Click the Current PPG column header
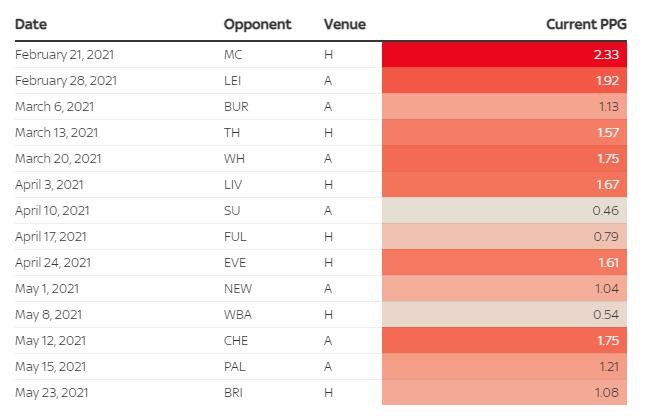Screen dimensions: 645x420 [586, 23]
